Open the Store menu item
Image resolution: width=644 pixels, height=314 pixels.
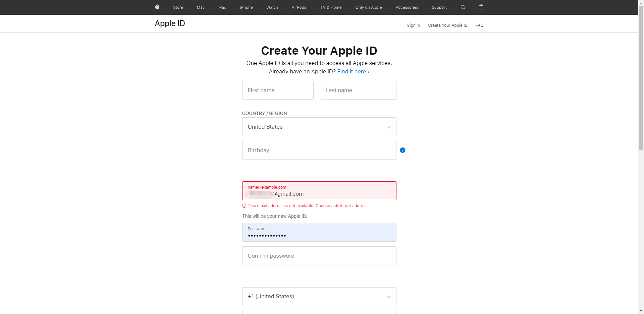pos(178,7)
